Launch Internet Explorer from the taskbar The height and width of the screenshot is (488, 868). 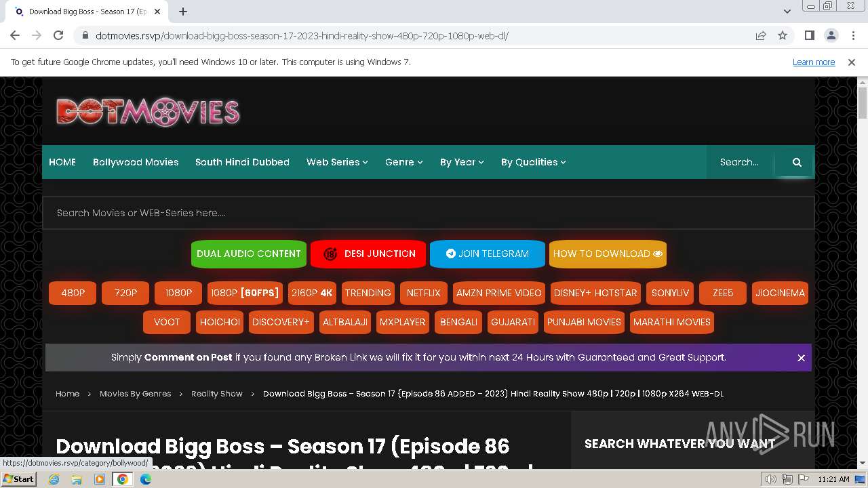coord(54,479)
